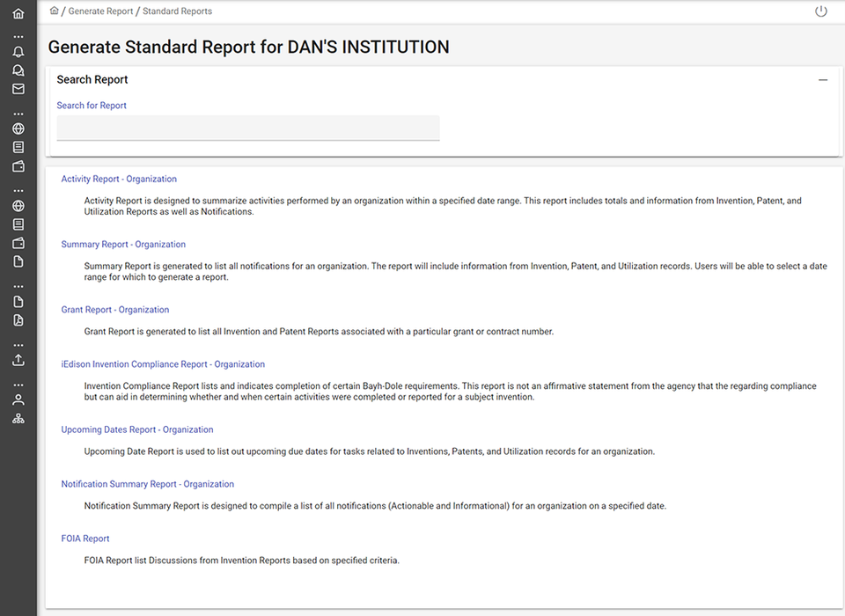Select the globe icon in the sidebar
Viewport: 845px width, 616px height.
coord(18,128)
